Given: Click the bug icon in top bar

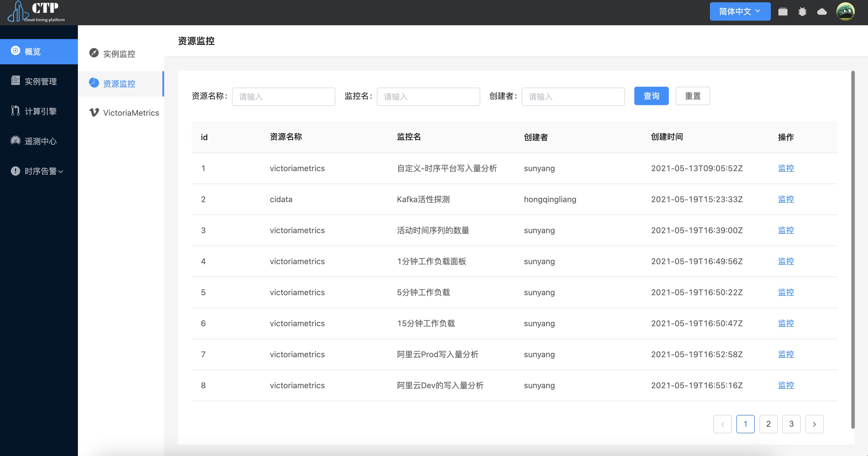Looking at the screenshot, I should (802, 12).
